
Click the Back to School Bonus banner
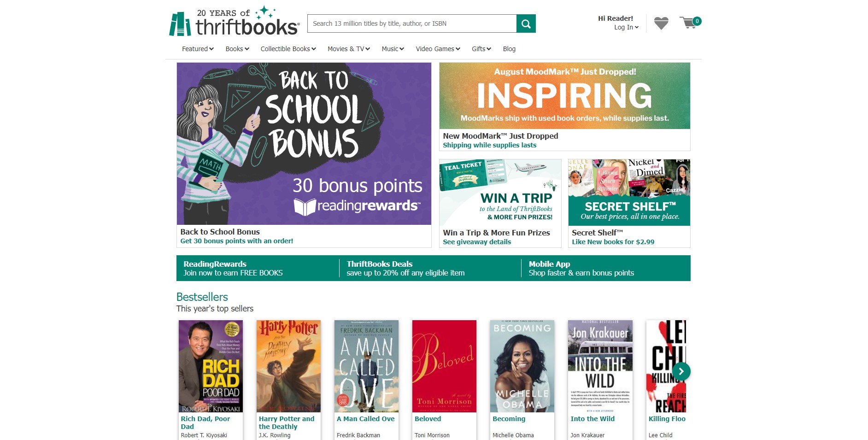pos(304,144)
